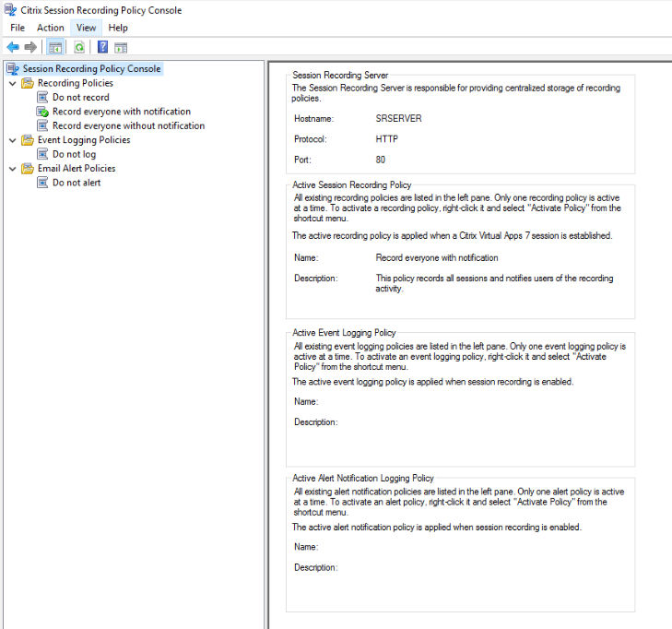Viewport: 672px width, 629px height.
Task: Select Session Recording Policy Console root node
Action: [91, 68]
